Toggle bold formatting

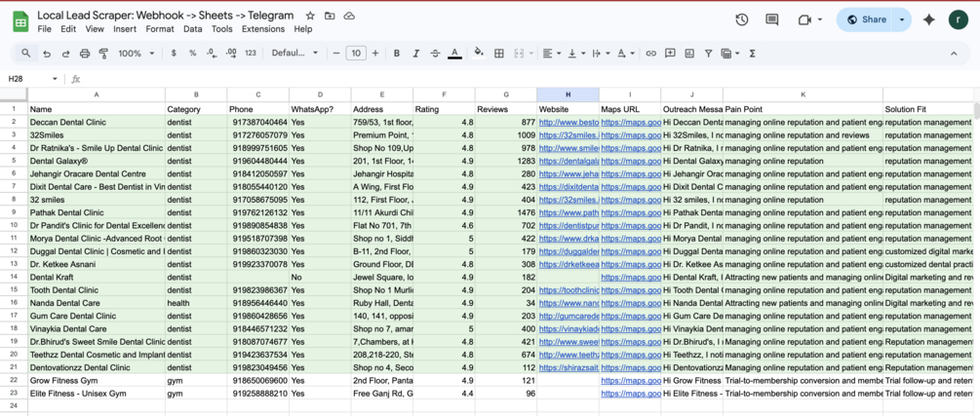[396, 54]
